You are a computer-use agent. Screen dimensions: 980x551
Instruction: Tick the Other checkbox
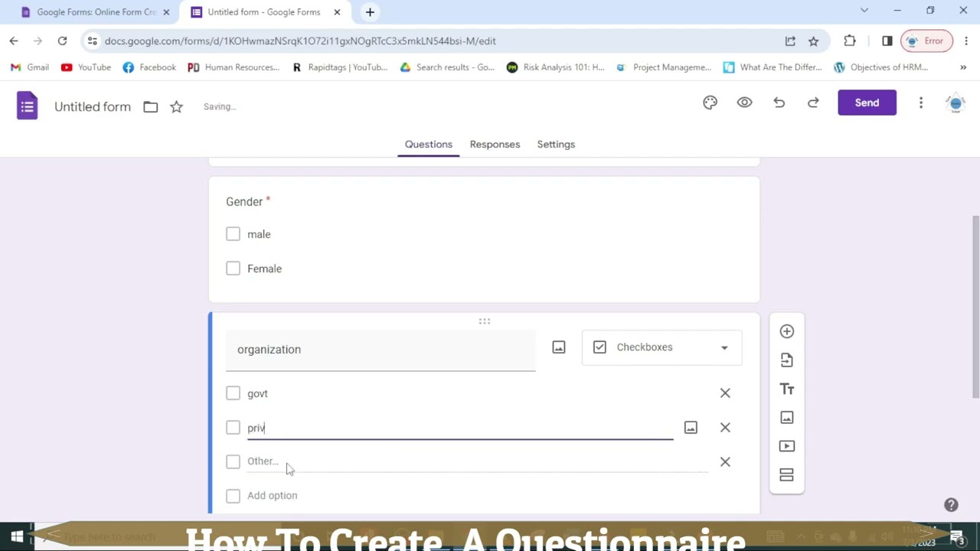(x=233, y=461)
